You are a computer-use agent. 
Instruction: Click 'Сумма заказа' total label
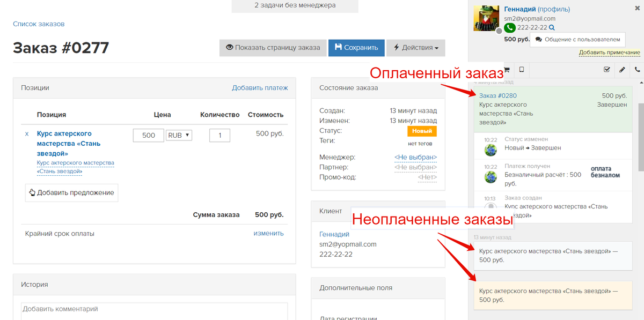coord(216,215)
